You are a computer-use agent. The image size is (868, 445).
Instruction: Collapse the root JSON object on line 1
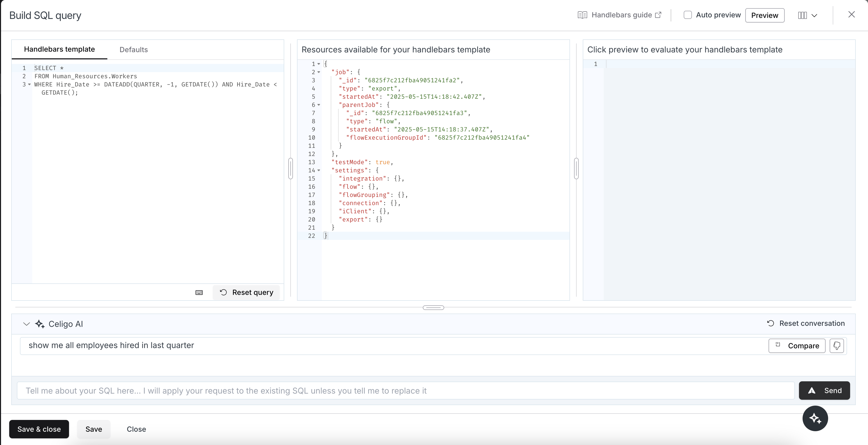319,64
